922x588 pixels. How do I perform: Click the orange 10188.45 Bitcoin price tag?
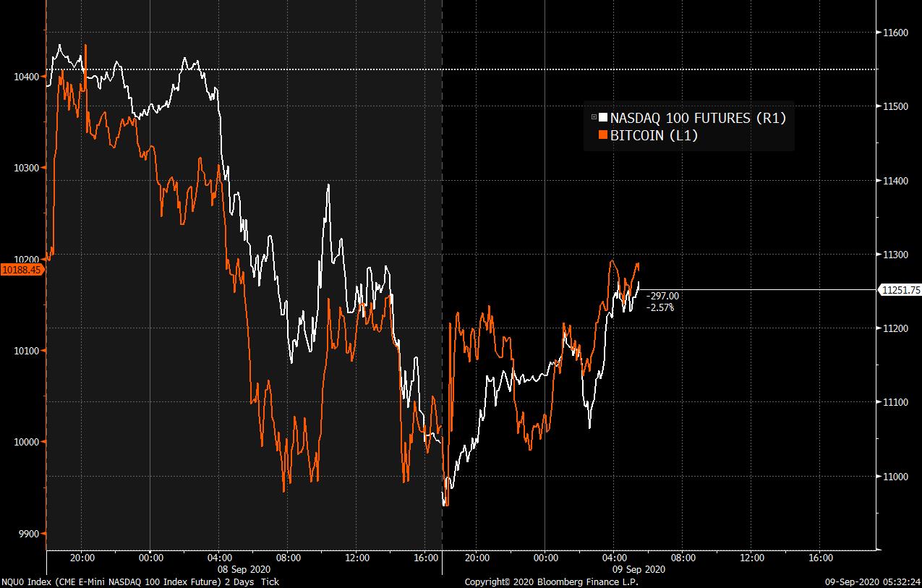coord(22,270)
